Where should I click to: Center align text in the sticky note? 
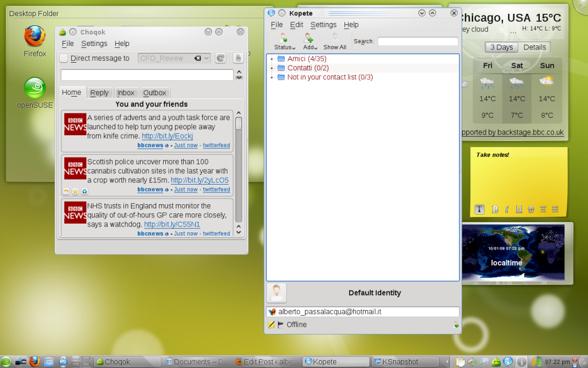tap(543, 209)
